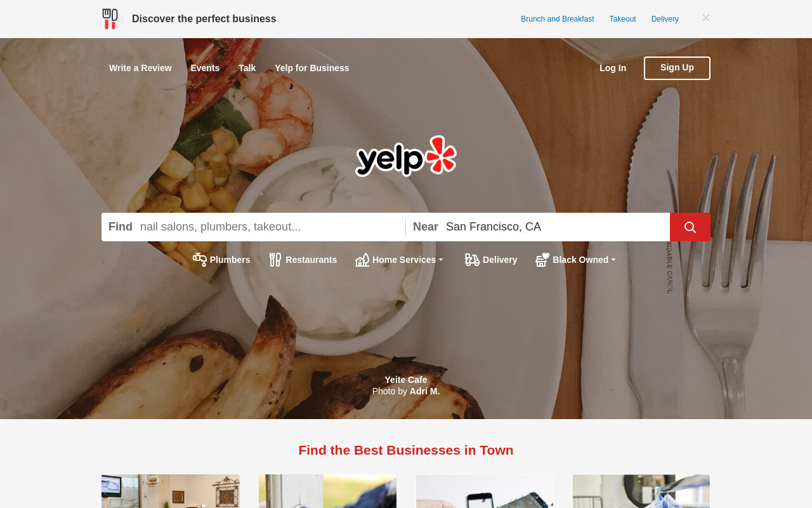Open the Events menu item

(x=205, y=68)
